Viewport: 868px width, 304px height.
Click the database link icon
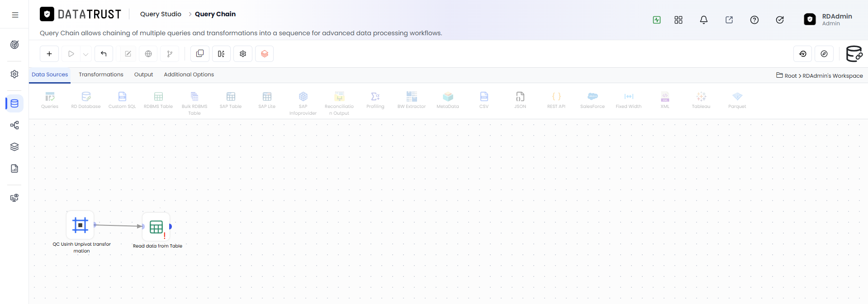(x=854, y=54)
